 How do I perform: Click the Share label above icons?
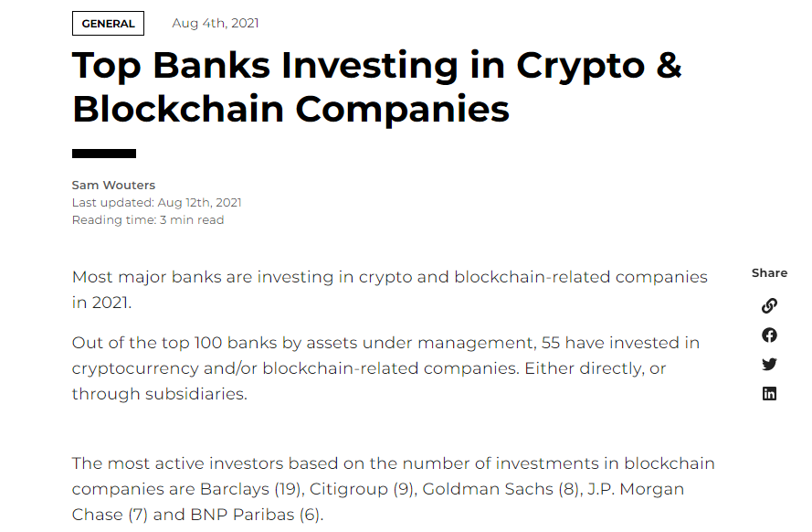(x=770, y=273)
